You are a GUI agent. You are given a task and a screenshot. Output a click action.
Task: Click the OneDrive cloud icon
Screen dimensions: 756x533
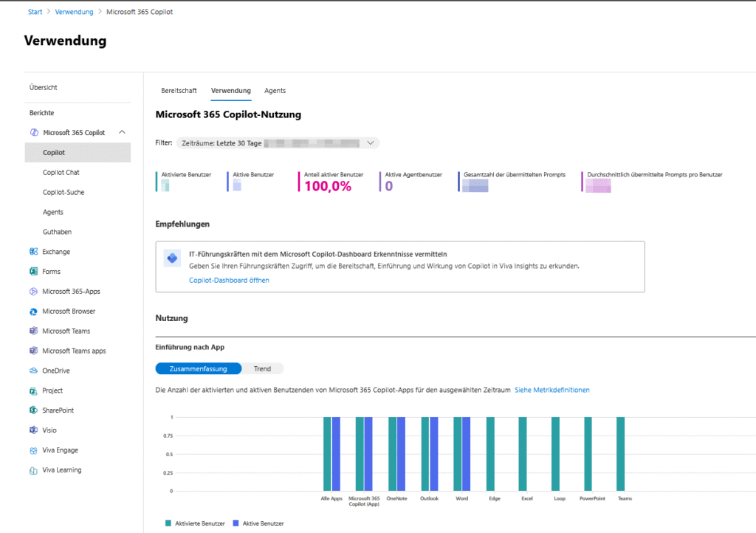(32, 370)
